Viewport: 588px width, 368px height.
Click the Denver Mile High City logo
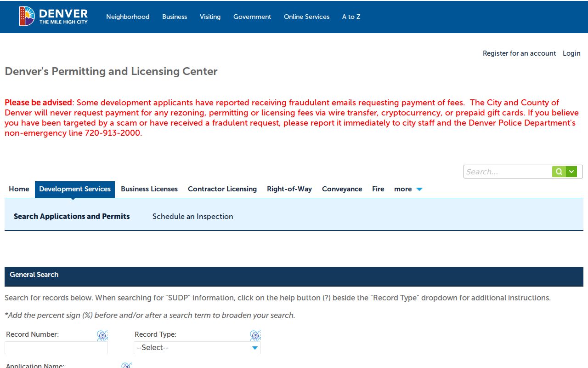coord(53,16)
